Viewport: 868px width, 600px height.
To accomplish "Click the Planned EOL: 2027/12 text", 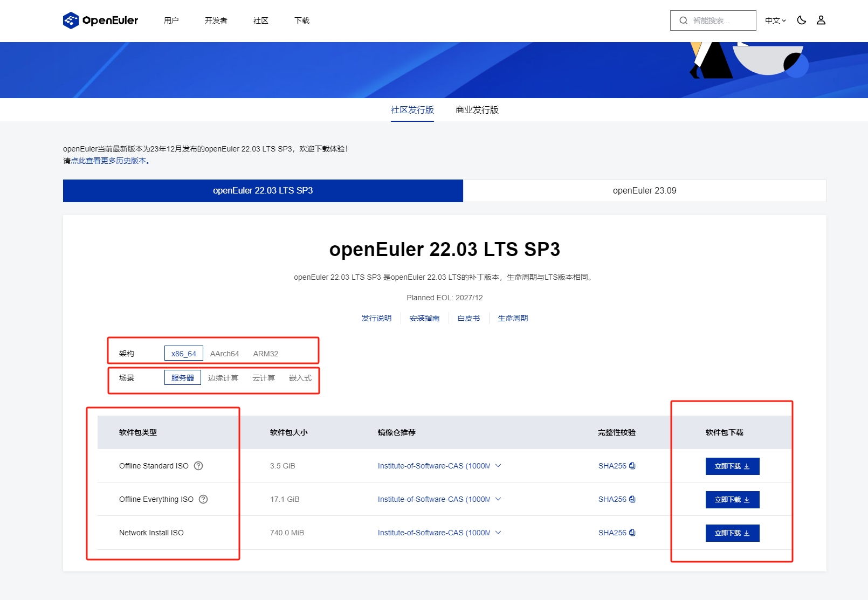I will pyautogui.click(x=445, y=298).
